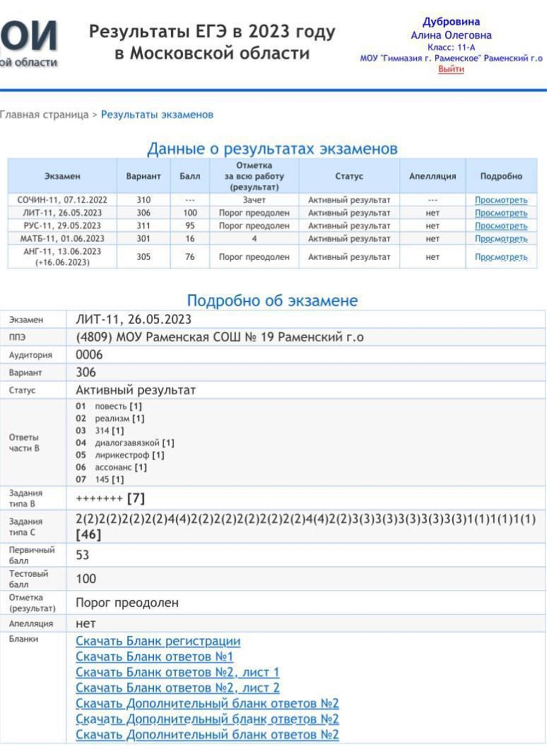The height and width of the screenshot is (756, 547).
Task: Select the Экзамен column header
Action: (x=62, y=176)
